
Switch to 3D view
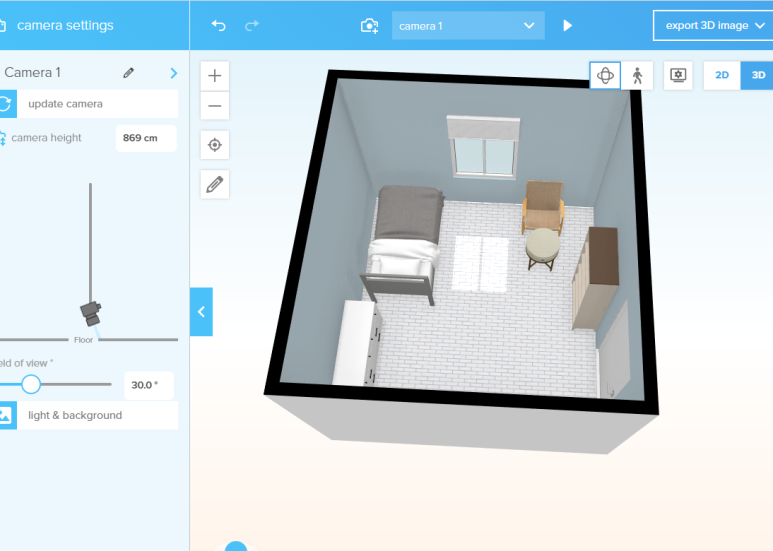click(x=757, y=75)
